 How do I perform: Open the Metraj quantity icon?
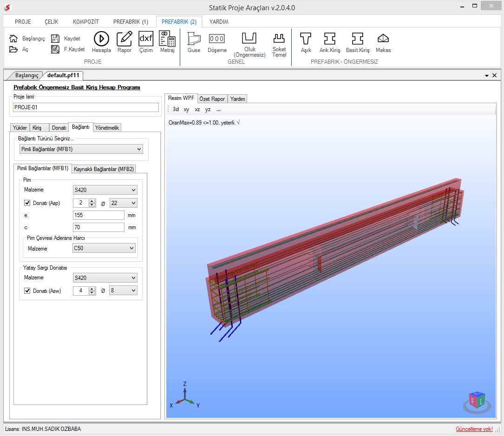pyautogui.click(x=167, y=39)
